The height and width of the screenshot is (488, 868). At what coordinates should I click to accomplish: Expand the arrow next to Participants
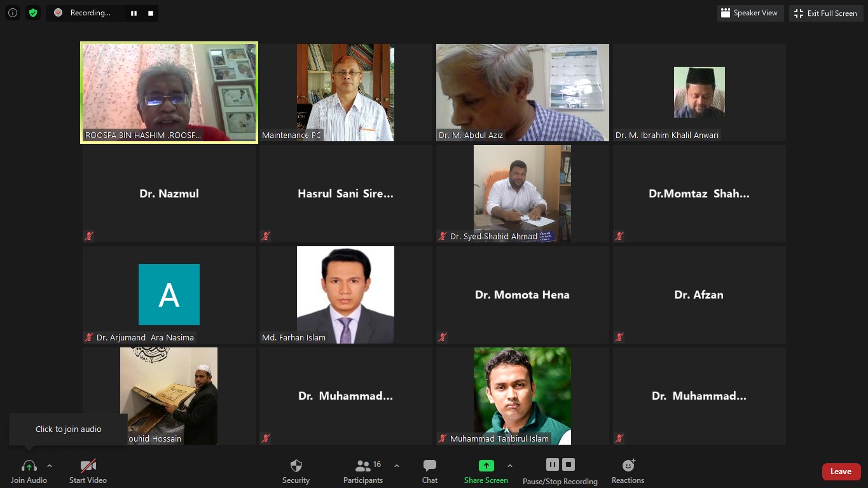coord(397,466)
